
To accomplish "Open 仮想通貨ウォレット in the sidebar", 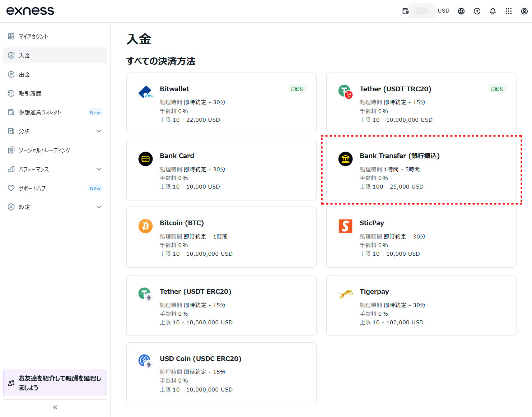I will tap(55, 112).
